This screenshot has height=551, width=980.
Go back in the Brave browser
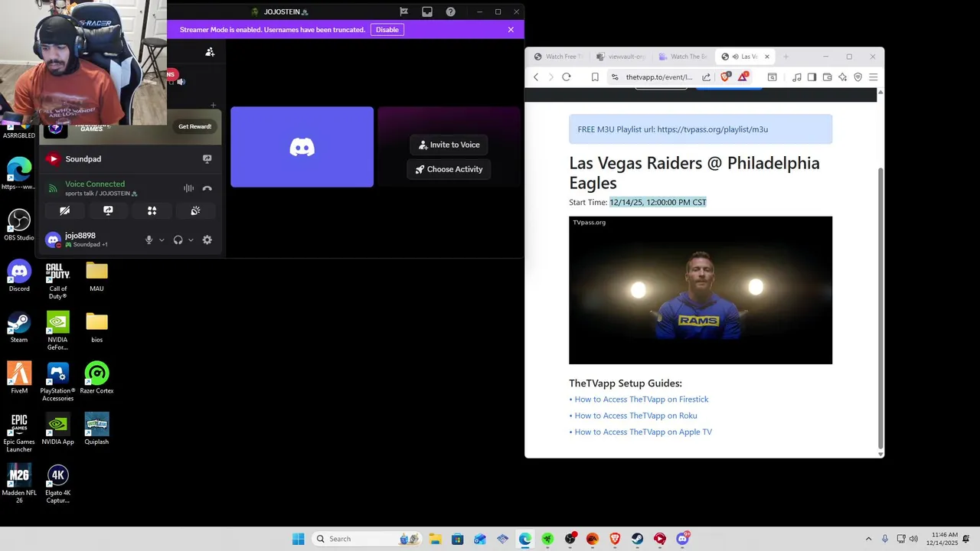[536, 77]
